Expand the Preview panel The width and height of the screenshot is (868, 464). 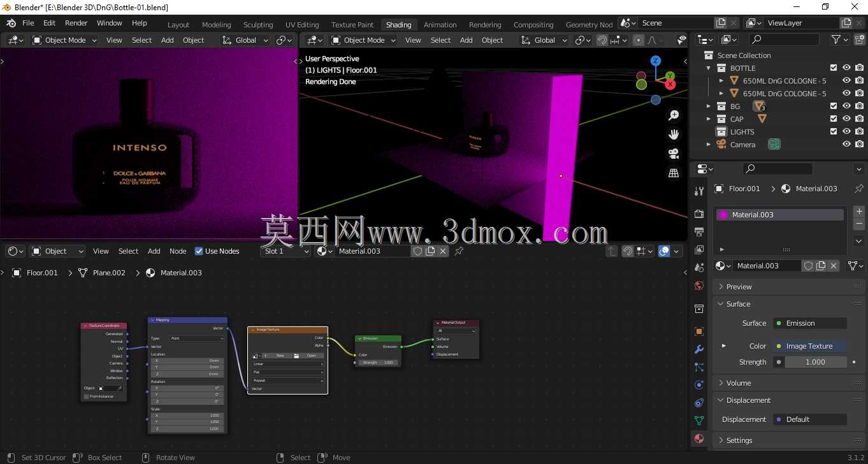click(788, 287)
